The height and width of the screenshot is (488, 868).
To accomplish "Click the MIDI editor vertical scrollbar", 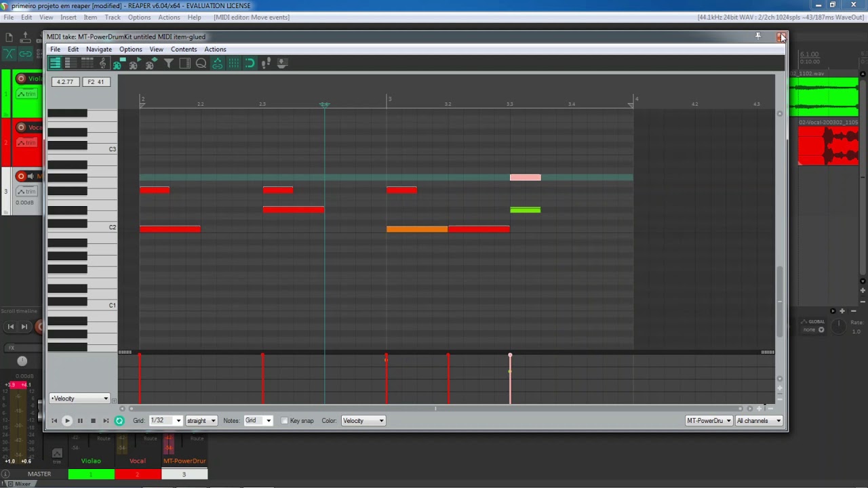I will click(x=779, y=302).
